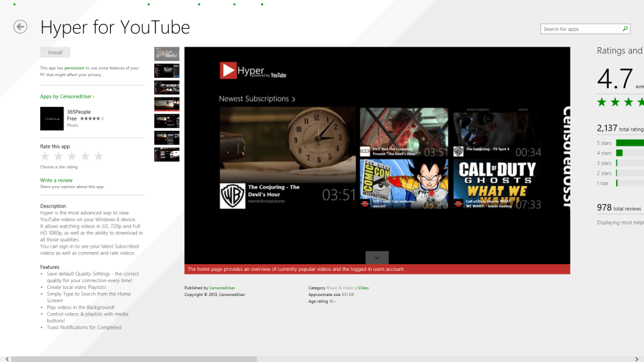Select the fifth screenshot thumbnail
The width and height of the screenshot is (644, 362).
(167, 121)
